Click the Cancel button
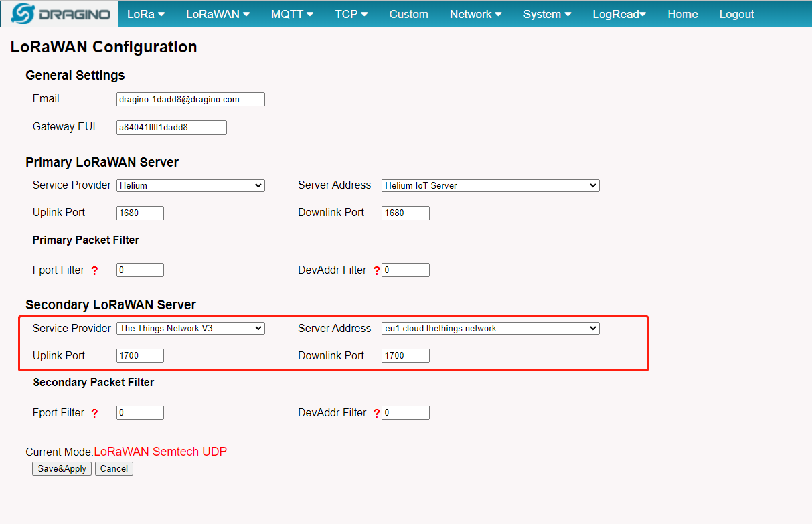The height and width of the screenshot is (524, 812). (x=114, y=469)
